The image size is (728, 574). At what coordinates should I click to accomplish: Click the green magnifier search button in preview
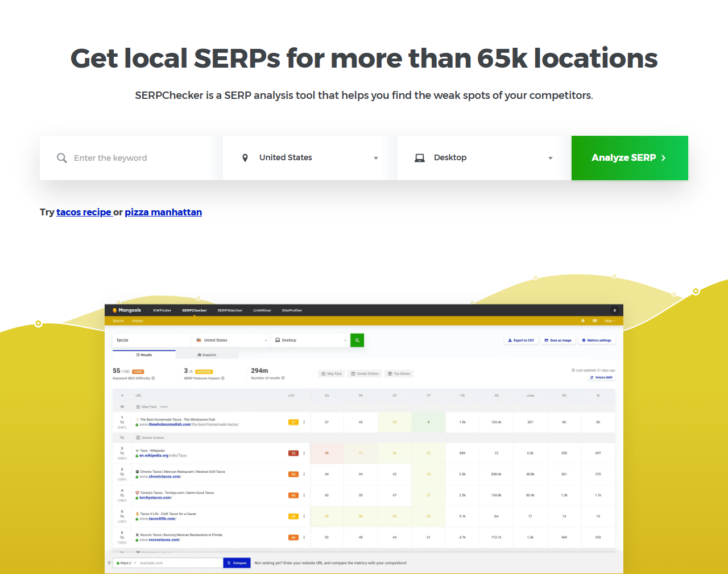(357, 340)
